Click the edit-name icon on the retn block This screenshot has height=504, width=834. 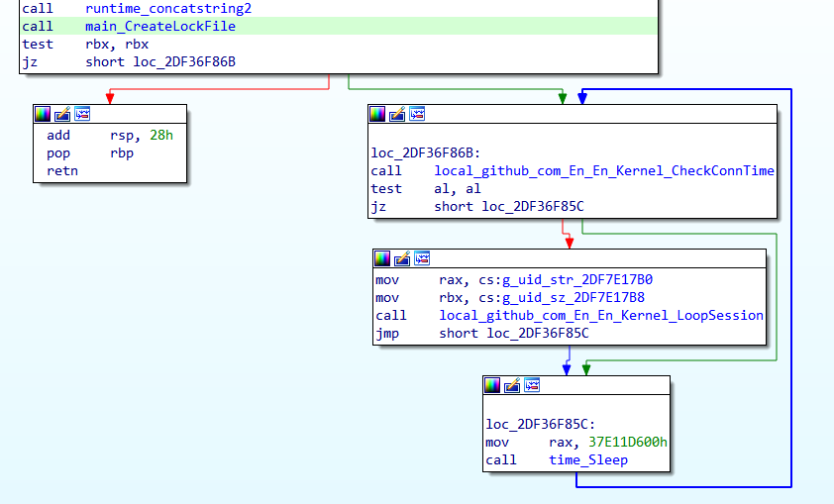pyautogui.click(x=61, y=114)
